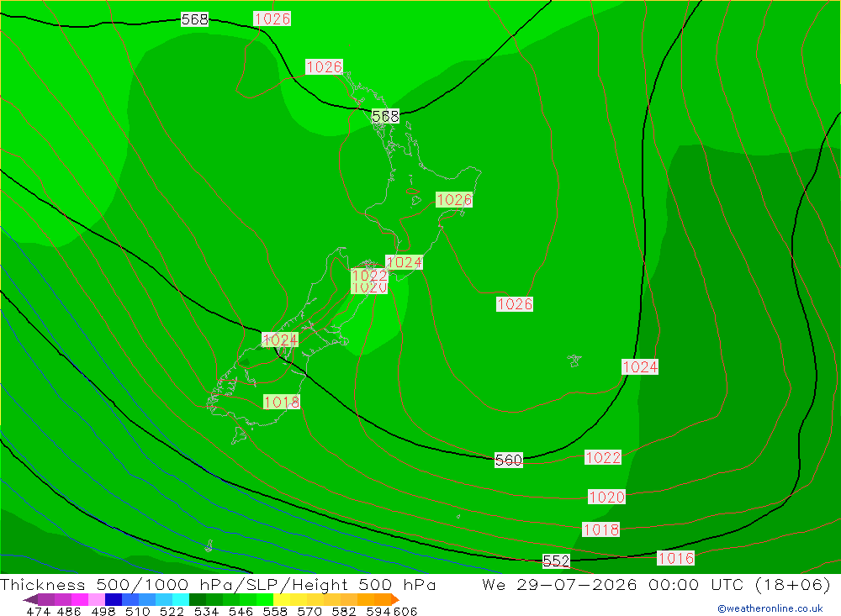The height and width of the screenshot is (616, 841).
Task: Click the 522 legend value
Action: 172,611
